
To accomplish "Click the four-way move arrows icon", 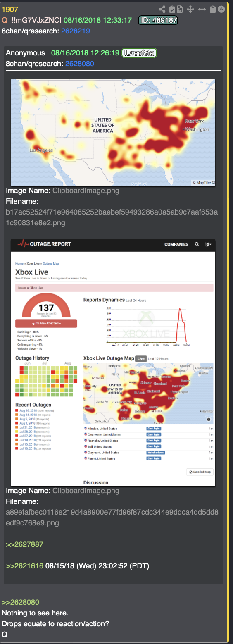I will point(191,9).
